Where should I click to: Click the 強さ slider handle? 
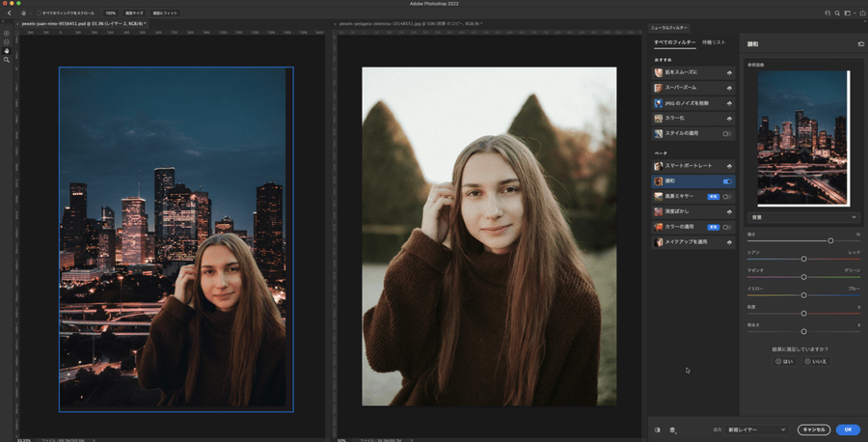point(830,240)
